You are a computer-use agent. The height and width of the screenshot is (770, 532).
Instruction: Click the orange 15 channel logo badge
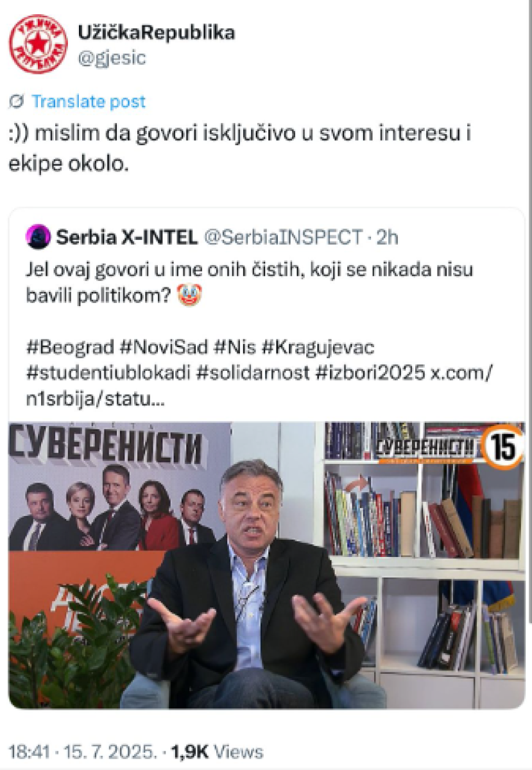(x=502, y=447)
